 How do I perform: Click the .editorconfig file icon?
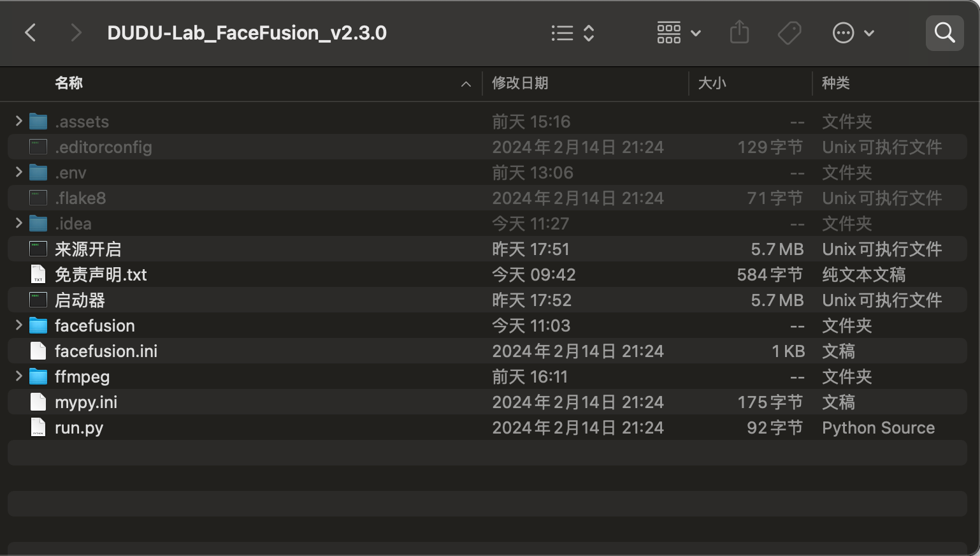38,147
